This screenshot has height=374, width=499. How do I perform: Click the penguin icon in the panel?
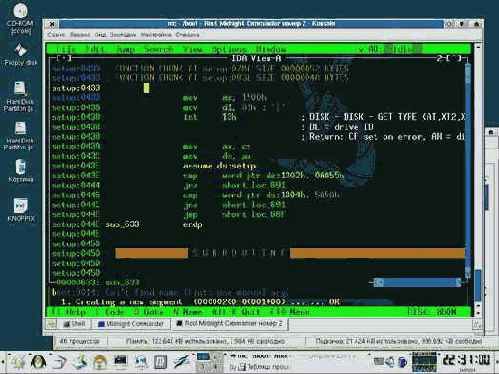pos(38,362)
